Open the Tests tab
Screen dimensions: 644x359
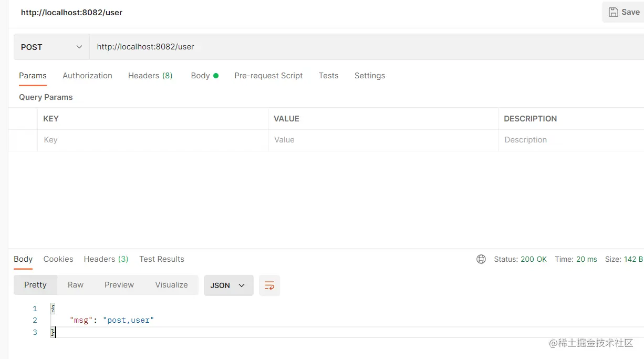(x=328, y=76)
